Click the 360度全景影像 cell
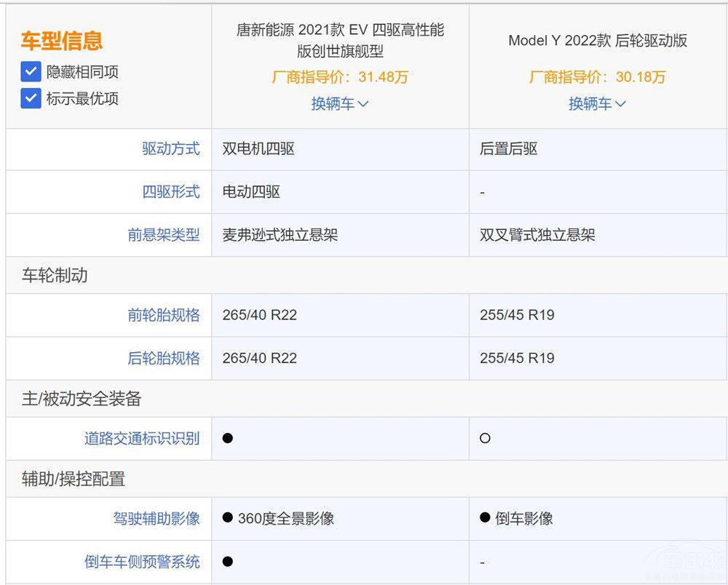Screen dimensions: 728x585 point(285,518)
